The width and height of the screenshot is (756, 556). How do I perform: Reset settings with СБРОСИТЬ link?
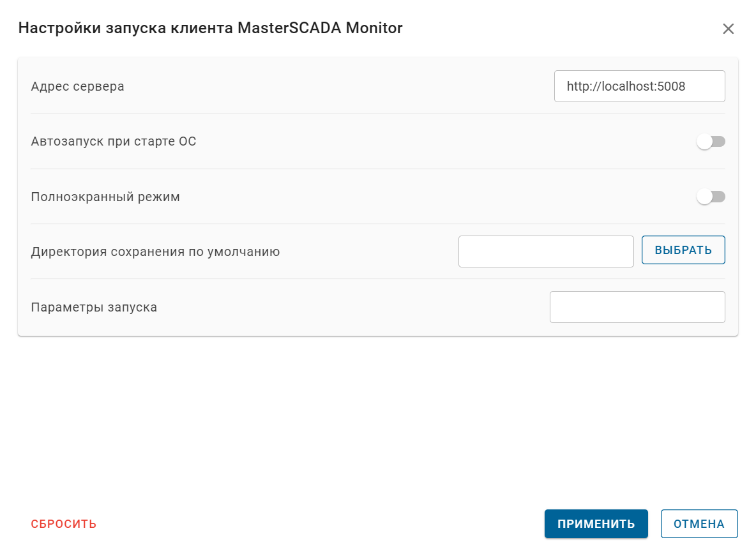click(x=63, y=523)
